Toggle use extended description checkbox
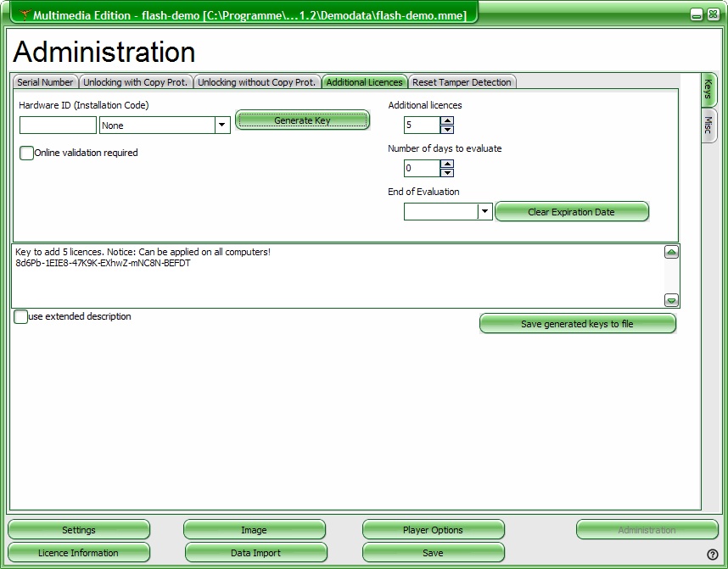 [20, 317]
